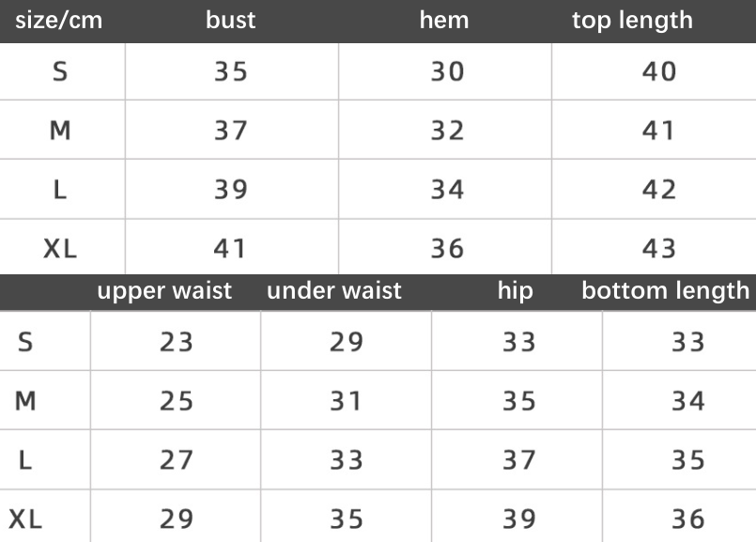Click hip value 37
This screenshot has height=542, width=756.
(x=518, y=459)
